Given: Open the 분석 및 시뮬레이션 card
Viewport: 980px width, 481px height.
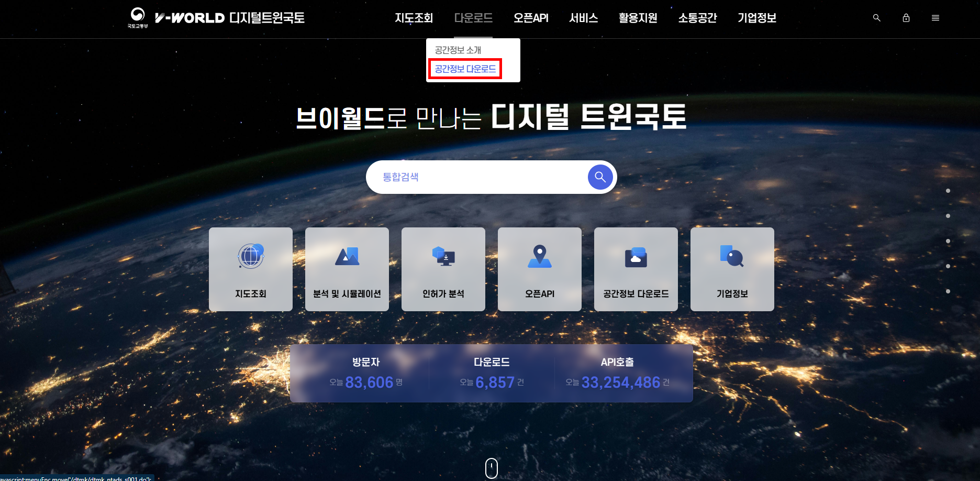Looking at the screenshot, I should point(347,269).
